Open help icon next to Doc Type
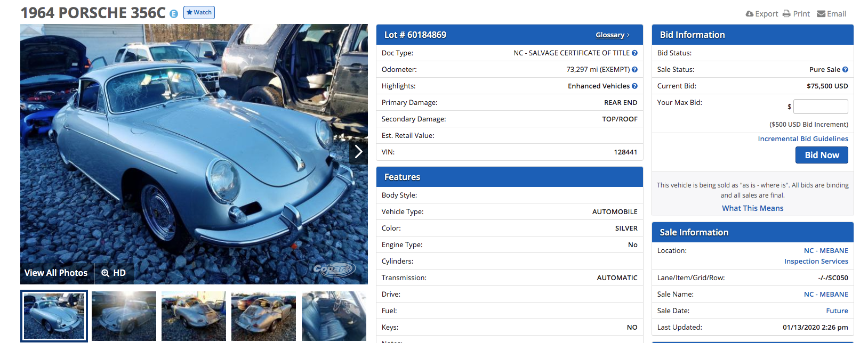868x343 pixels. [634, 53]
